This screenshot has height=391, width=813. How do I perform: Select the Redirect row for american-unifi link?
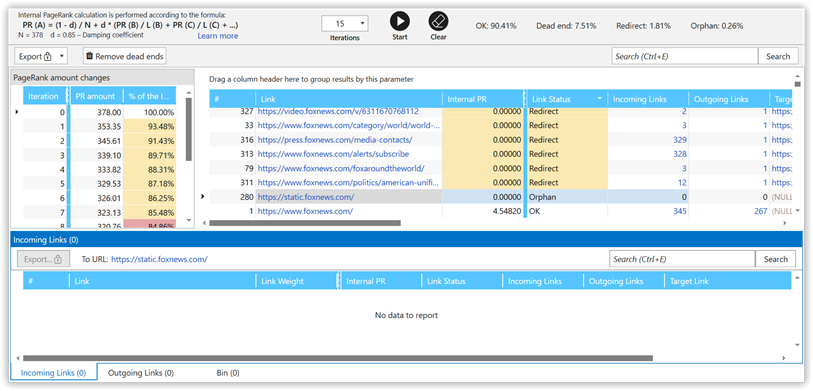tap(502, 183)
